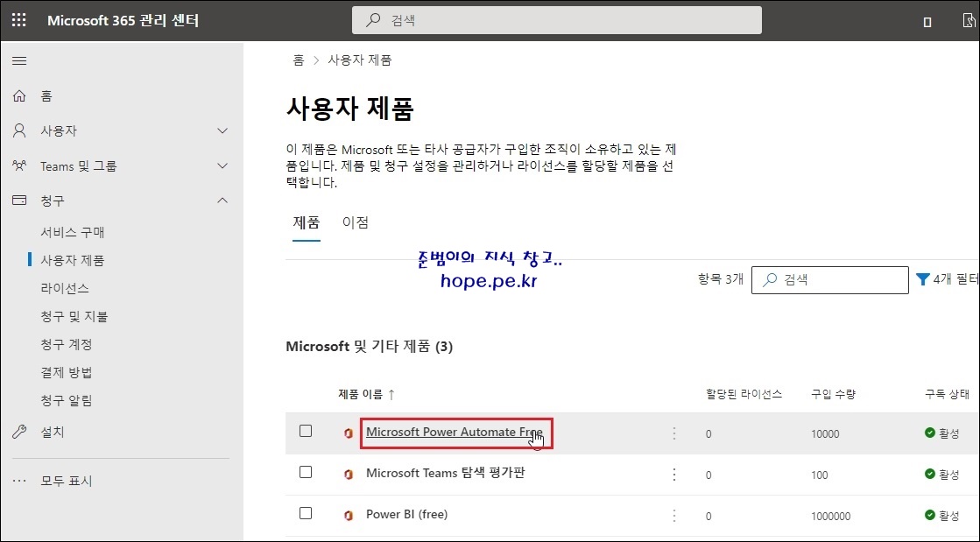Viewport: 980px width, 542px height.
Task: Open 청구 계정 in the sidebar
Action: [x=67, y=344]
